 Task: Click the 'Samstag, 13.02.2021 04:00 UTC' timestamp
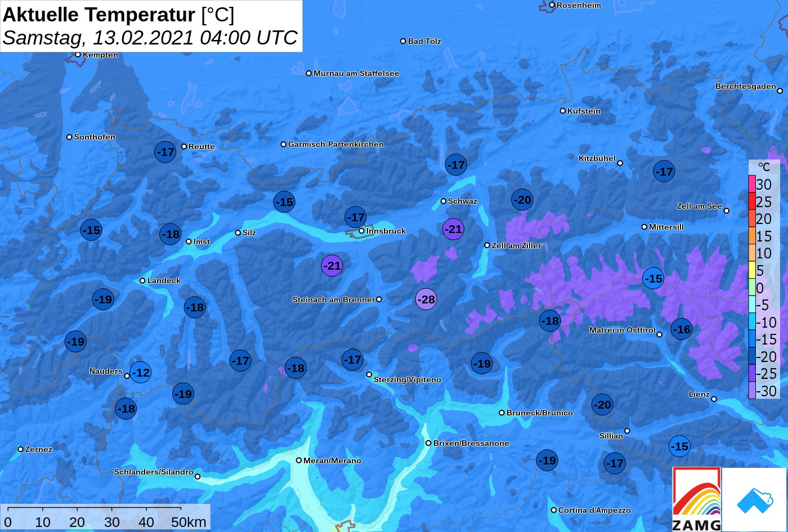click(x=150, y=38)
